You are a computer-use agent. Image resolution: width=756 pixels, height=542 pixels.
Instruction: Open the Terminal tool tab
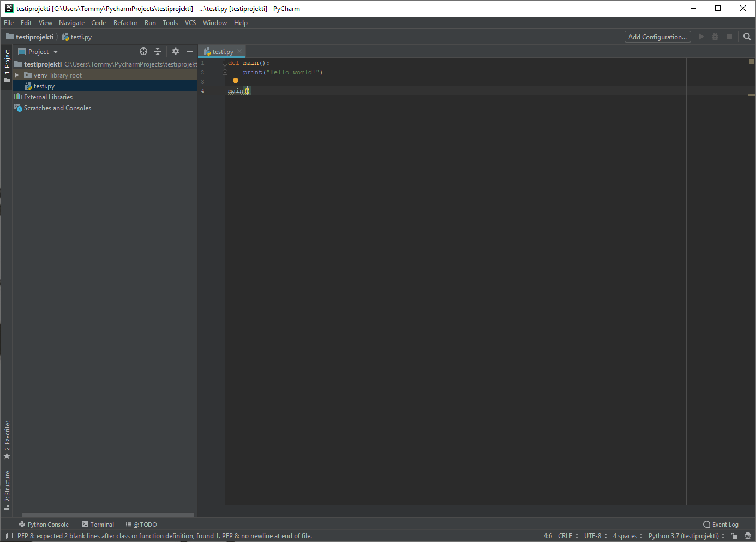(98, 525)
